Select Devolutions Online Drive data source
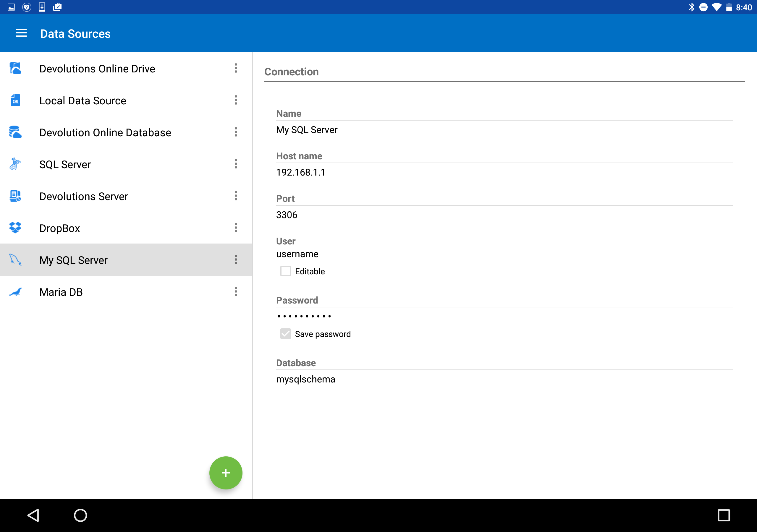757x532 pixels. click(126, 69)
